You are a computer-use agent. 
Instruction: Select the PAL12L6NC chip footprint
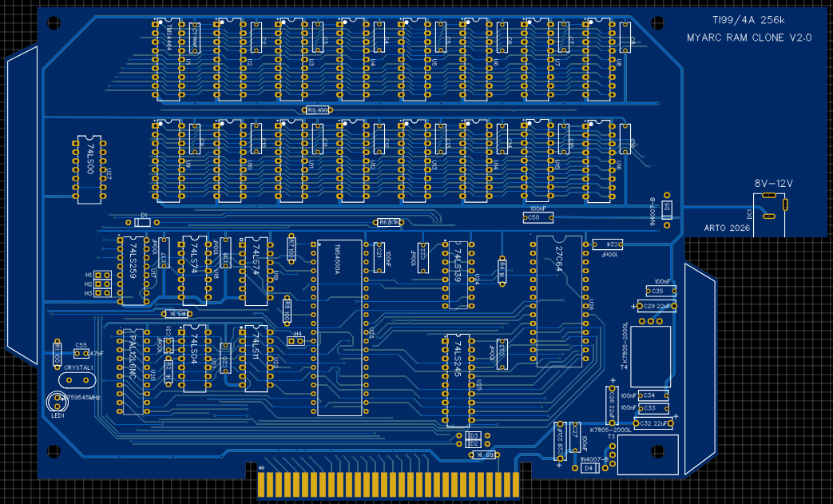point(132,370)
